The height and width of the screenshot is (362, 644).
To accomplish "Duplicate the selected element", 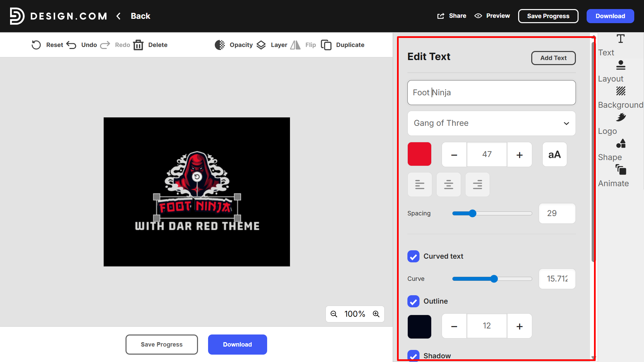I will coord(342,45).
